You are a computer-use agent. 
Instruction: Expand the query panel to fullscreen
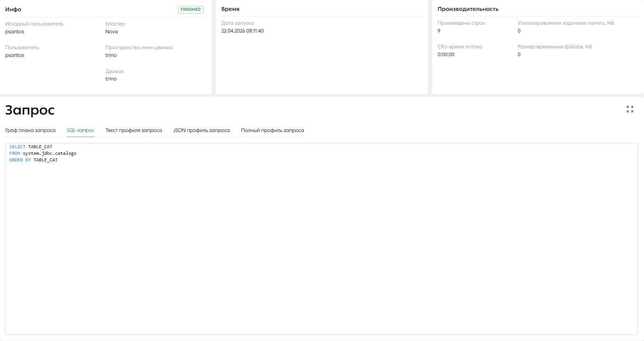tap(630, 109)
